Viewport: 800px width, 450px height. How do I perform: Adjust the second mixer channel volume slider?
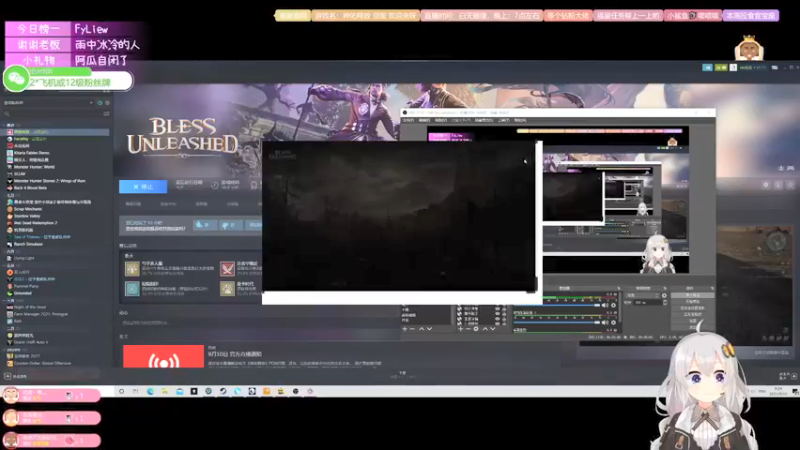coord(557,322)
